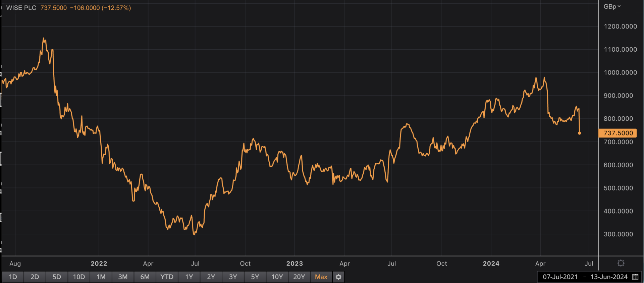644x283 pixels.
Task: Show the 10Y range
Action: click(277, 277)
